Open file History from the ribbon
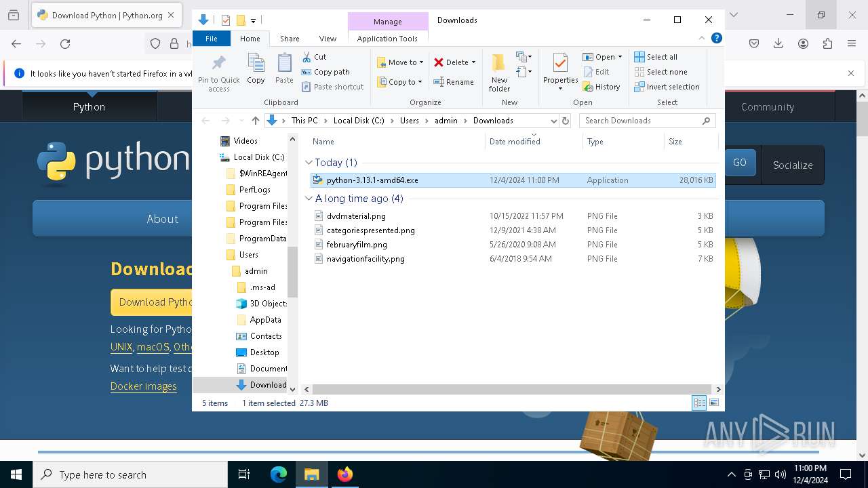The width and height of the screenshot is (868, 488). click(601, 87)
